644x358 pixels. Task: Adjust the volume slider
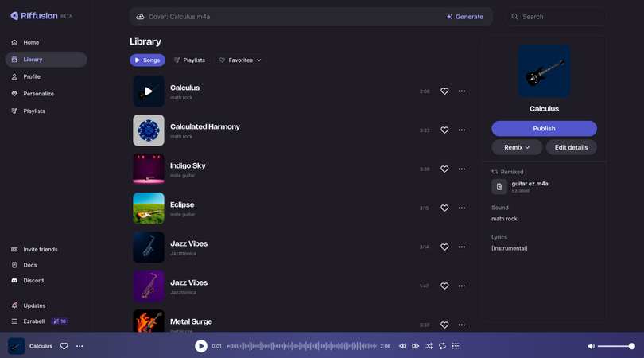(x=616, y=346)
